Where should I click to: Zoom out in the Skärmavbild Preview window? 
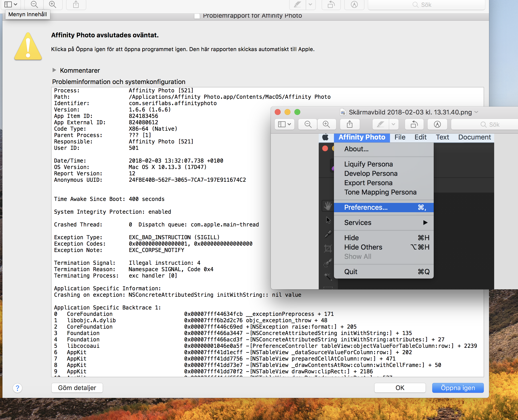tap(308, 124)
